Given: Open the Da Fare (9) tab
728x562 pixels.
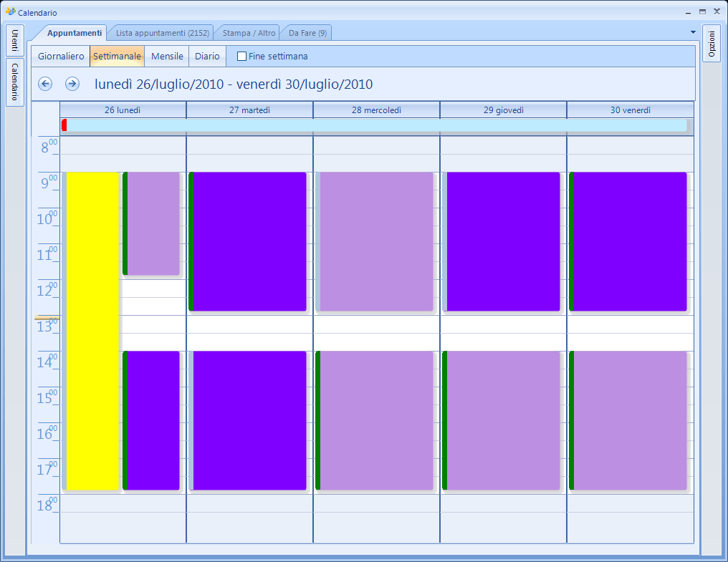Looking at the screenshot, I should coord(308,33).
